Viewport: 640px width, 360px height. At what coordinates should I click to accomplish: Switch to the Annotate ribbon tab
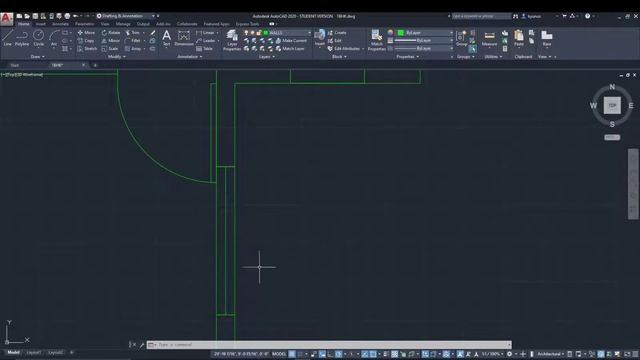coord(60,24)
